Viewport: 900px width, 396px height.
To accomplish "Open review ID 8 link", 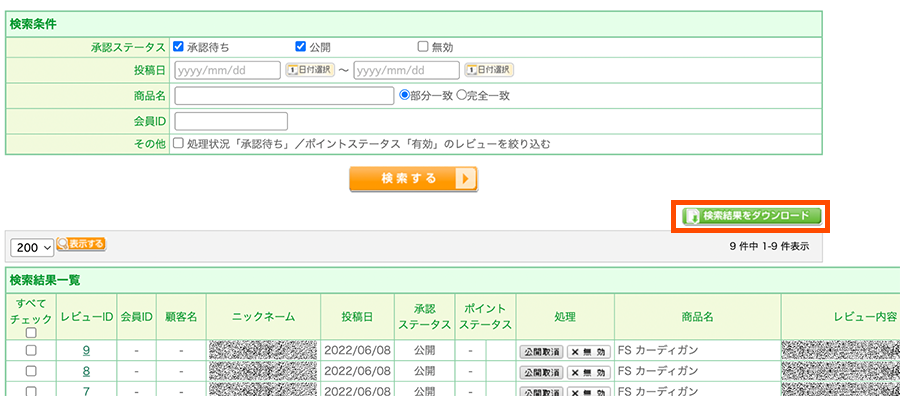I will coord(86,371).
